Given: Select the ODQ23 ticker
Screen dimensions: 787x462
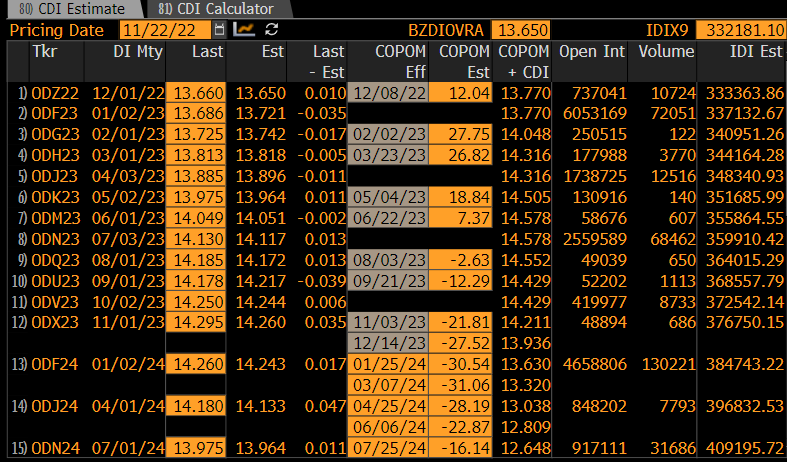Looking at the screenshot, I should pyautogui.click(x=55, y=260).
